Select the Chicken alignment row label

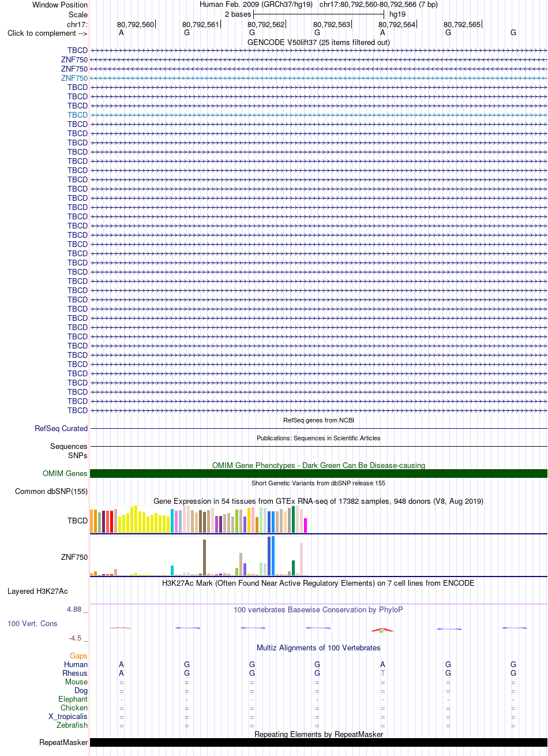(x=74, y=708)
